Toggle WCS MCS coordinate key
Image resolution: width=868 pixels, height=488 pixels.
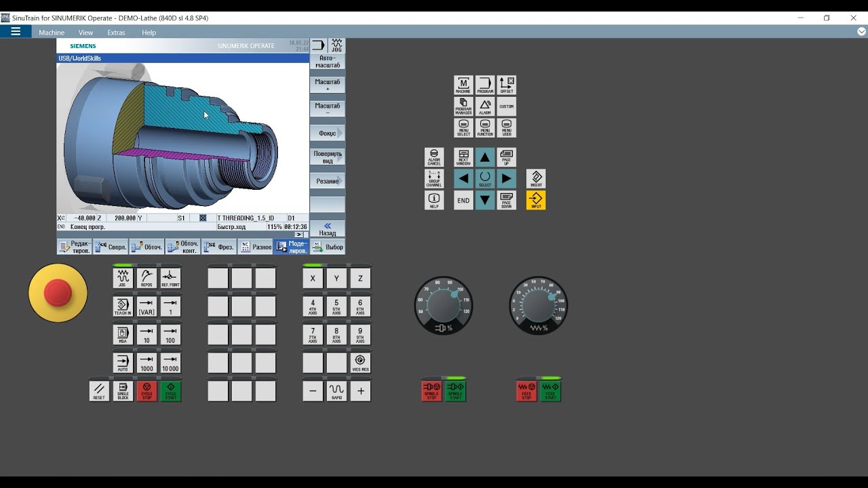[360, 363]
